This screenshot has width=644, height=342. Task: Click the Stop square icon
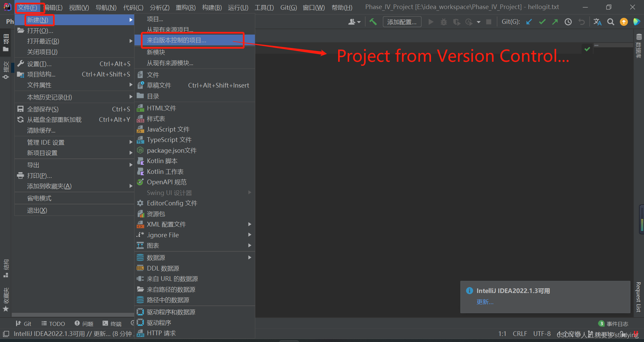[x=489, y=22]
